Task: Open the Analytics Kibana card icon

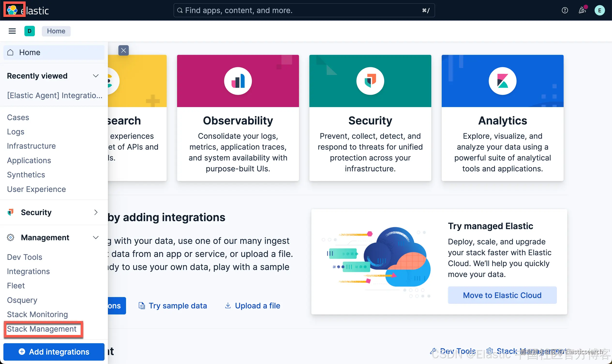Action: 502,81
